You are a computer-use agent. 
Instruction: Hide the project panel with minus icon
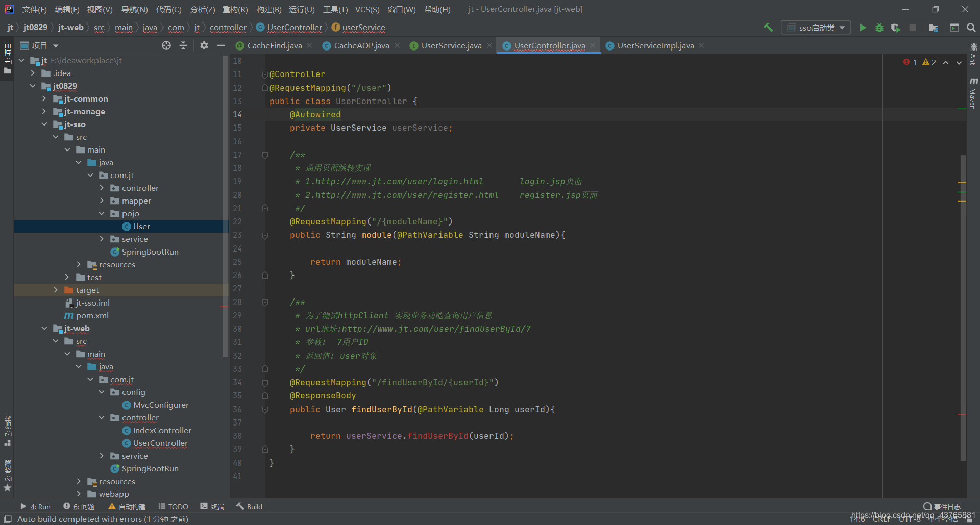(x=221, y=45)
